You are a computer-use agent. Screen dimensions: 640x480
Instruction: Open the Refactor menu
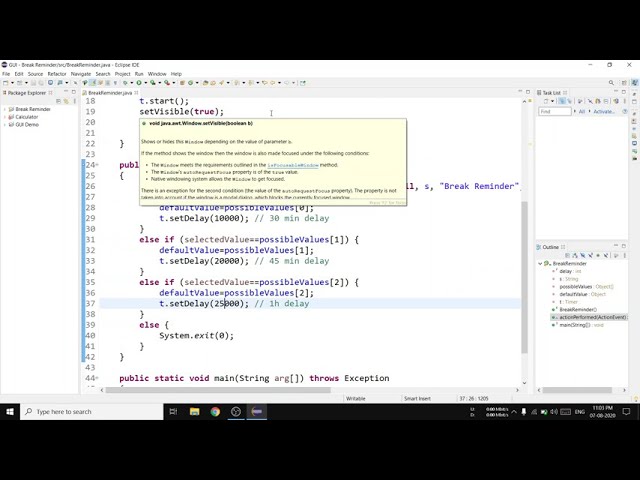57,74
